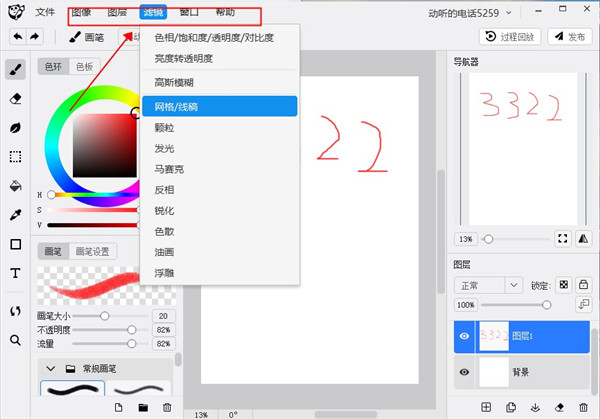Screen dimensions: 600x419
Task: Collapse the 常规画笔 brush group
Action: (51, 369)
